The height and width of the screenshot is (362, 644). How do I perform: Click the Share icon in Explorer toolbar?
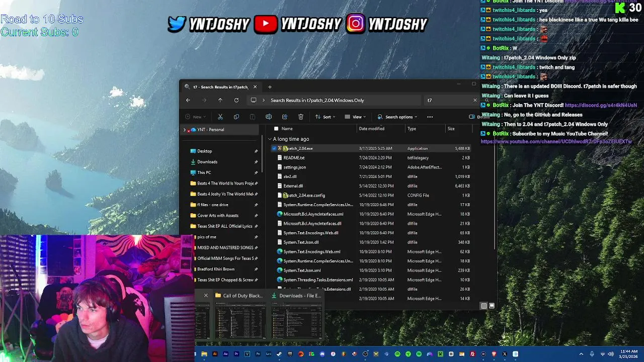point(284,117)
